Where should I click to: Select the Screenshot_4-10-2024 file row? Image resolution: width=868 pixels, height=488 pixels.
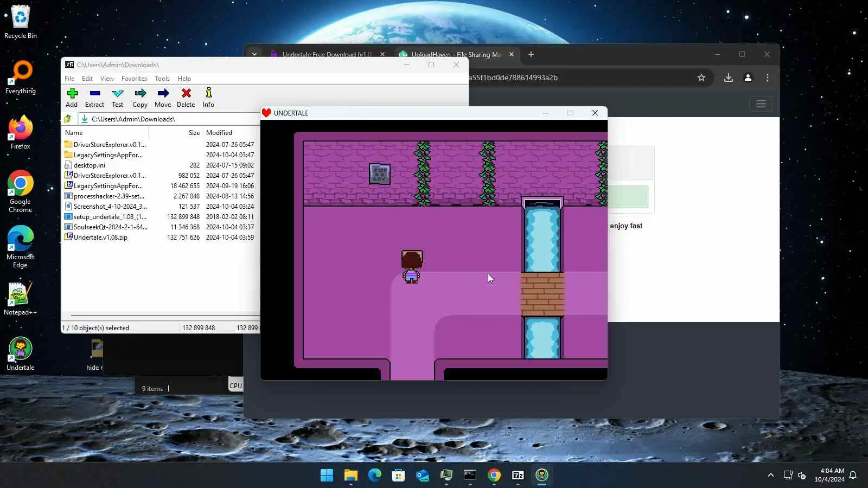(161, 207)
